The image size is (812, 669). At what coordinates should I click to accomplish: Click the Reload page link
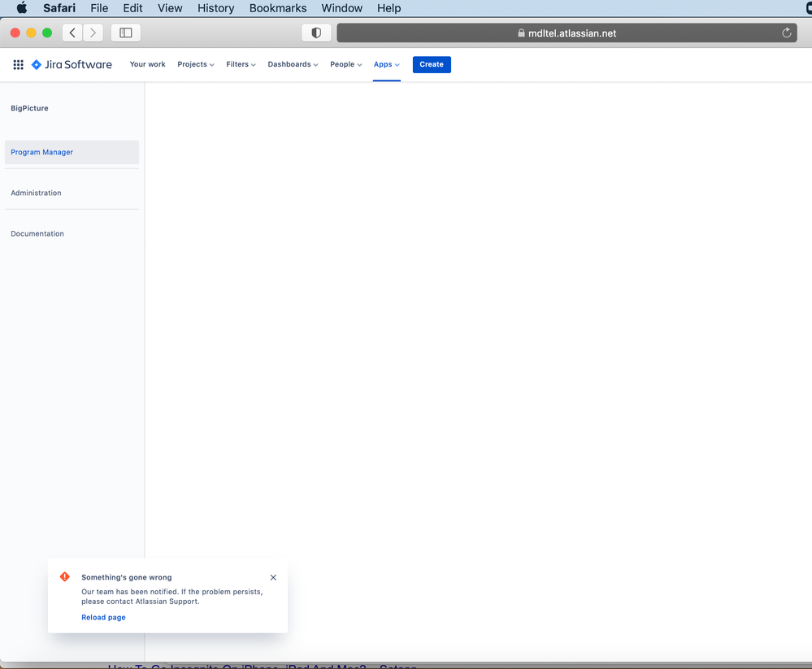coord(102,617)
